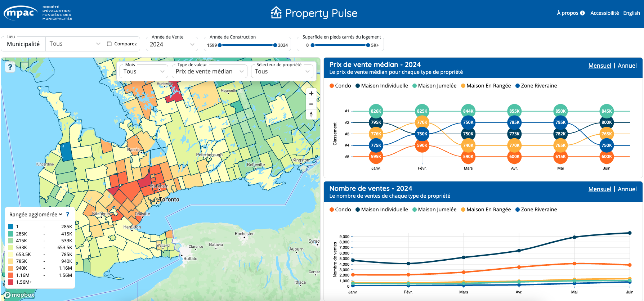Click the Année de Construction 1599 slider handle
This screenshot has height=301, width=644.
220,45
